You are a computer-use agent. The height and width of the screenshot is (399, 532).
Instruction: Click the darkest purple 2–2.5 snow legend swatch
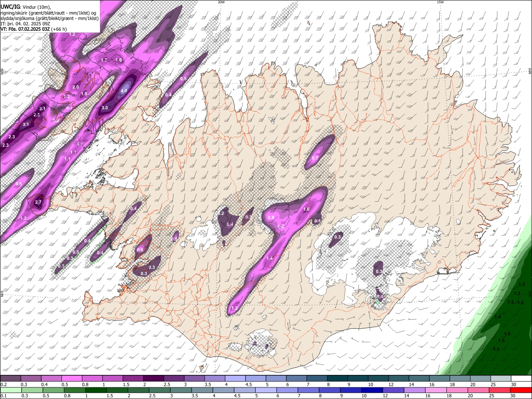(x=153, y=379)
